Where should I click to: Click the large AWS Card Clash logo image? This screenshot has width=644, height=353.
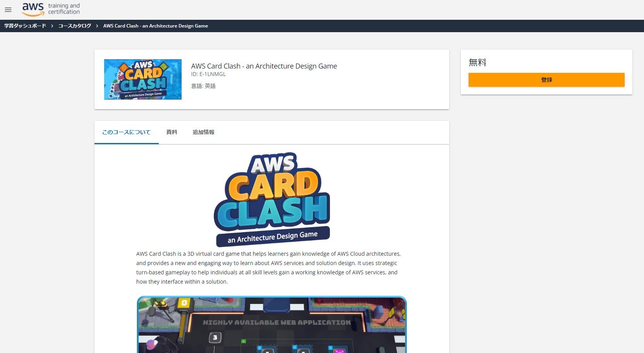pos(271,198)
